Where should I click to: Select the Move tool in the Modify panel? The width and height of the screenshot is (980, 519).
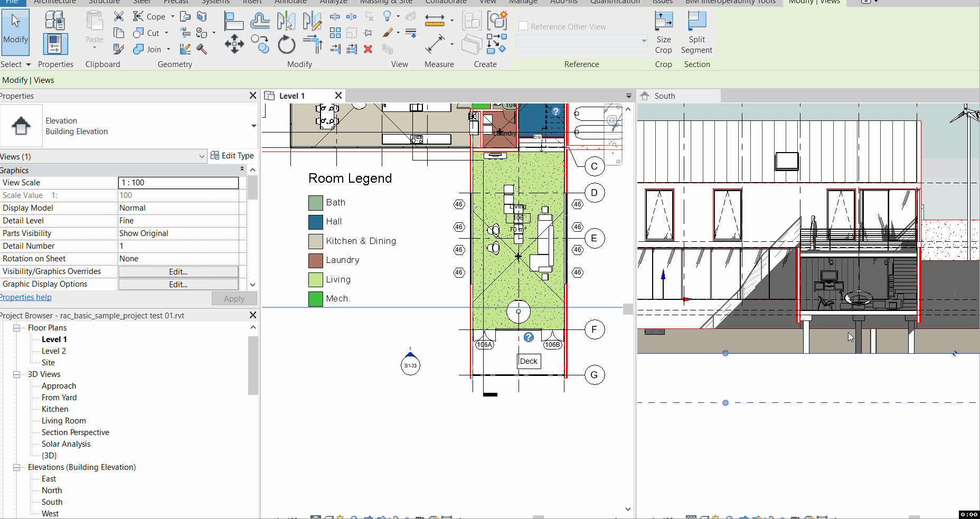click(234, 45)
